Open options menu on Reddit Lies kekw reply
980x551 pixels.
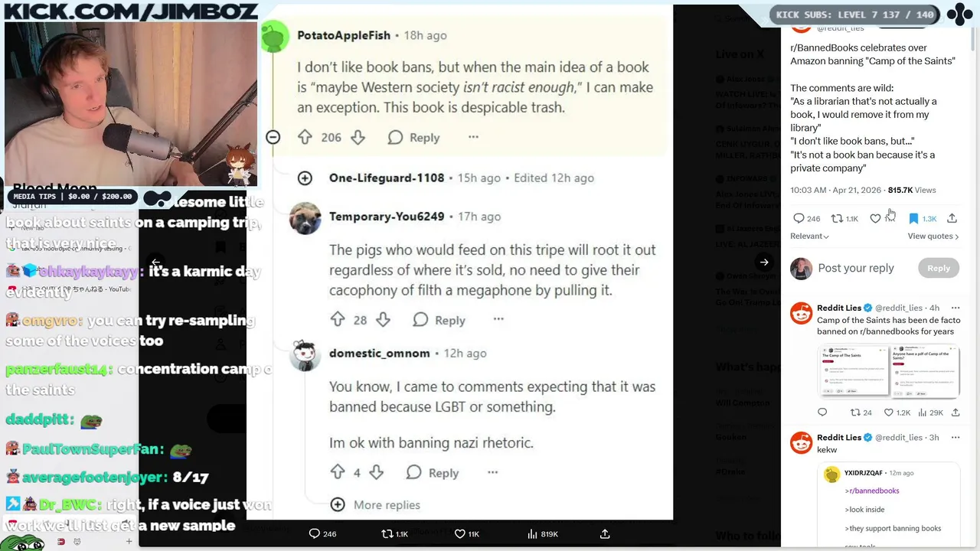click(x=955, y=438)
